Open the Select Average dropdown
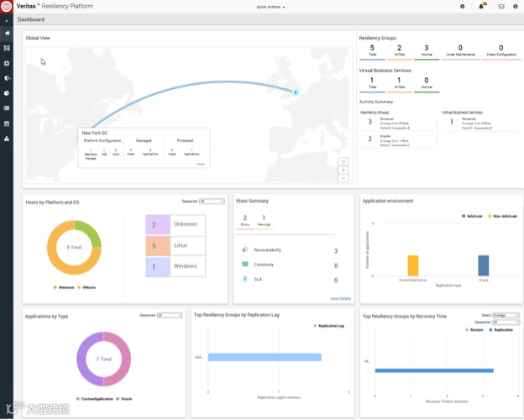 tap(506, 315)
